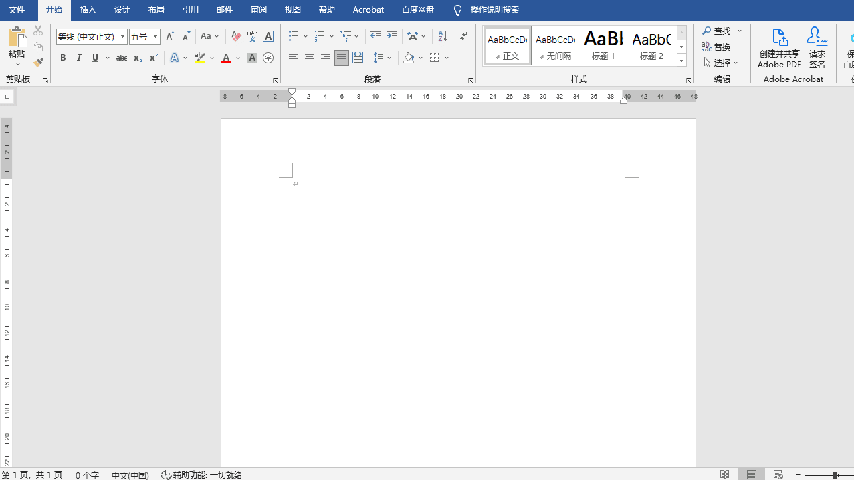The image size is (854, 480).
Task: Toggle show/hide paragraph marks
Action: tap(463, 36)
